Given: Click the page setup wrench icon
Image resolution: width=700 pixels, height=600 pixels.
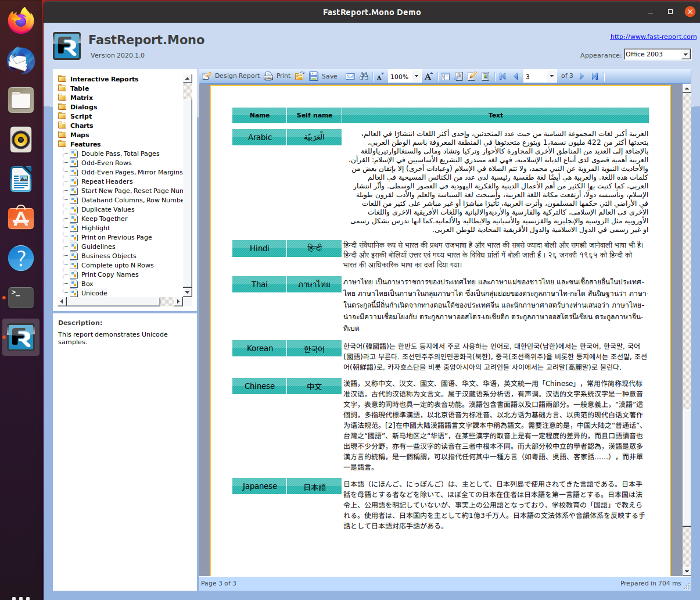Looking at the screenshot, I should click(x=458, y=76).
